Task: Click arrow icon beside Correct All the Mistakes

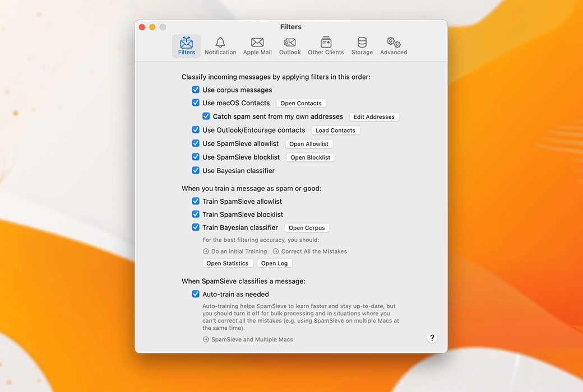Action: click(x=276, y=251)
